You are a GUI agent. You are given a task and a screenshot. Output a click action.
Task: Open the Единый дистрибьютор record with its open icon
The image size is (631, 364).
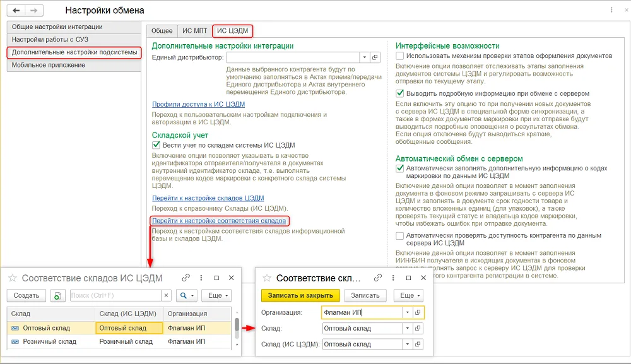(x=375, y=57)
